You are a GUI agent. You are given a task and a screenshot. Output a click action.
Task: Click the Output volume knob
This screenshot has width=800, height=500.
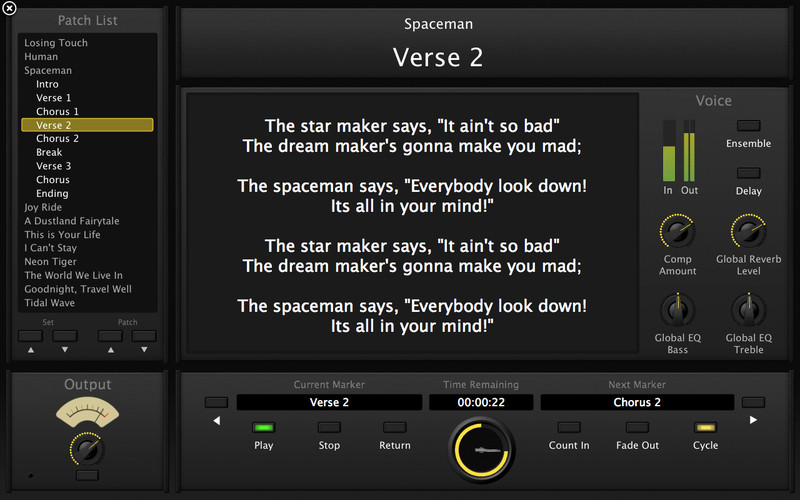[x=87, y=448]
